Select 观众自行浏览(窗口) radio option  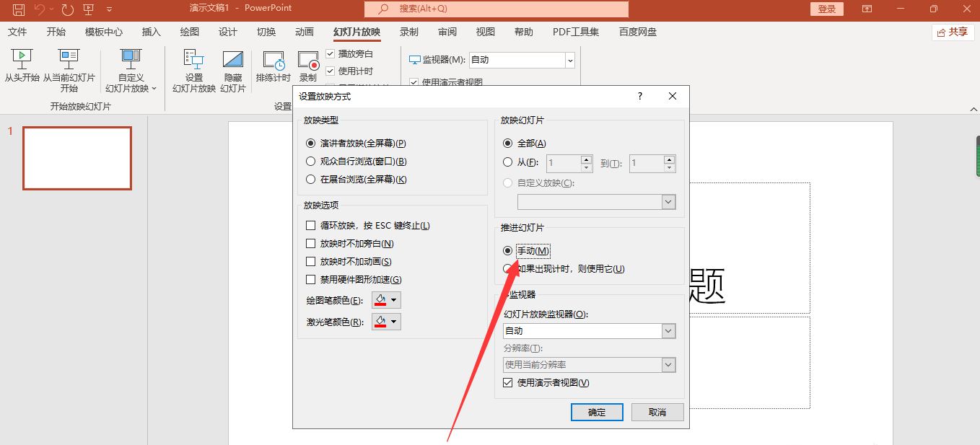(311, 161)
